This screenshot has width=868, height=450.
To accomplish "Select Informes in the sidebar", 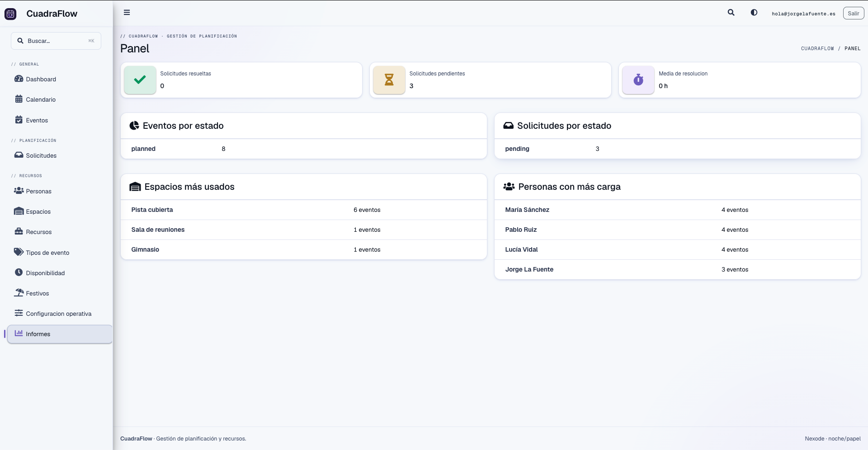I will (60, 334).
